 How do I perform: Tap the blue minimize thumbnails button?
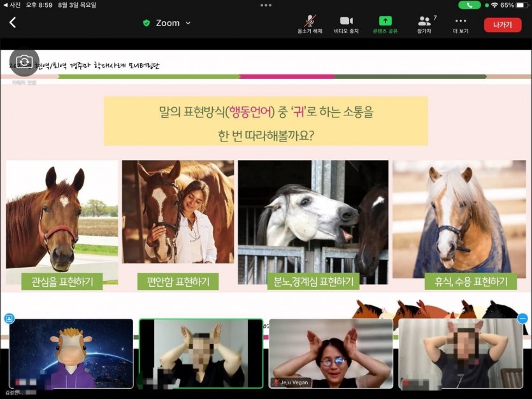[523, 319]
